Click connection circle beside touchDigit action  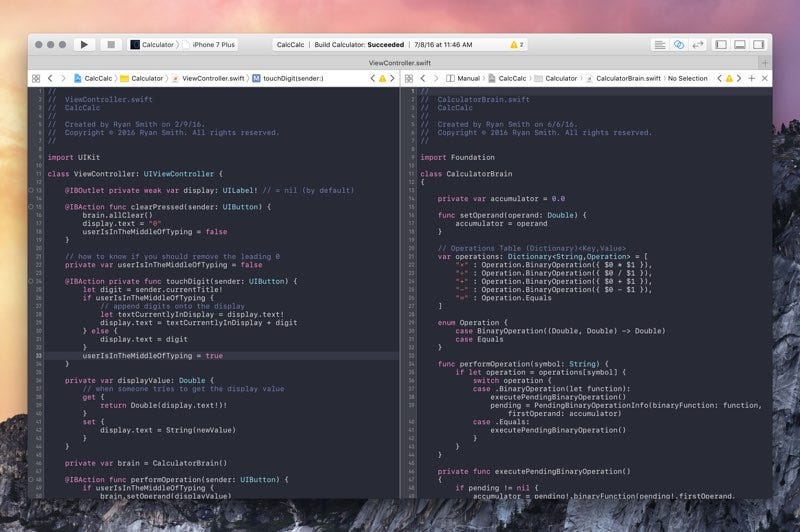click(31, 281)
